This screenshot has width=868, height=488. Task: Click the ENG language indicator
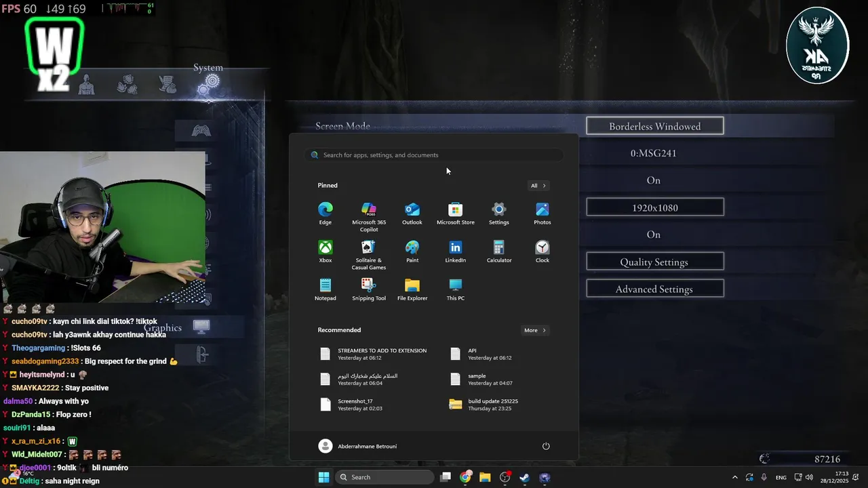pyautogui.click(x=781, y=477)
